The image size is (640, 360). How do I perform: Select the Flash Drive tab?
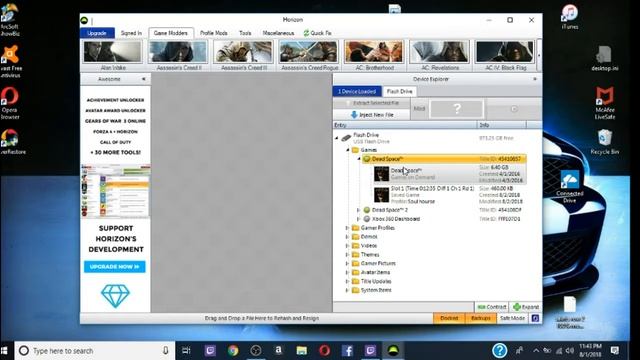pyautogui.click(x=400, y=91)
